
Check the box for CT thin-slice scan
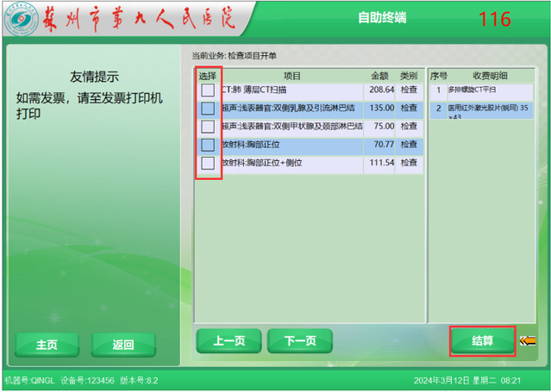(208, 90)
